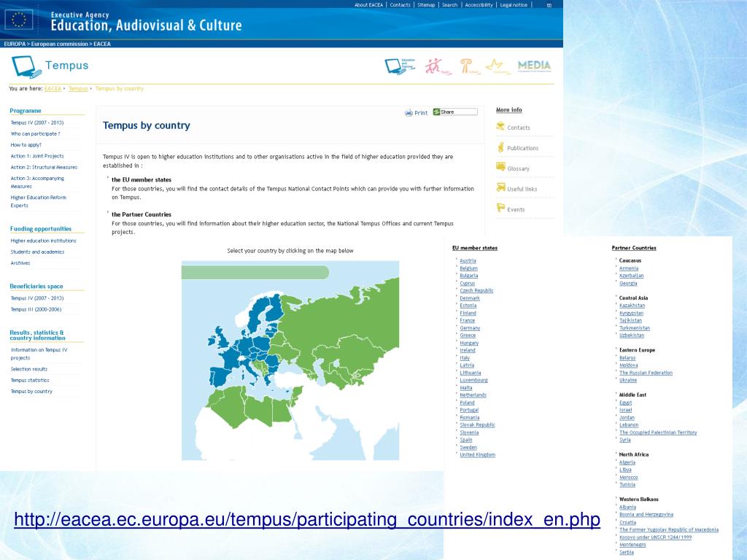This screenshot has width=747, height=560.
Task: Open 'Tempus by country' sidebar link
Action: [31, 392]
